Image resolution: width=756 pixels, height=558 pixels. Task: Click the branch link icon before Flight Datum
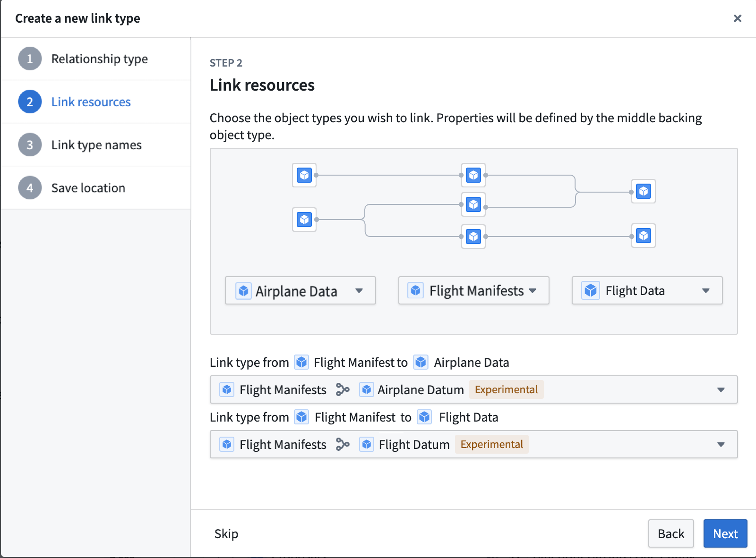point(342,444)
